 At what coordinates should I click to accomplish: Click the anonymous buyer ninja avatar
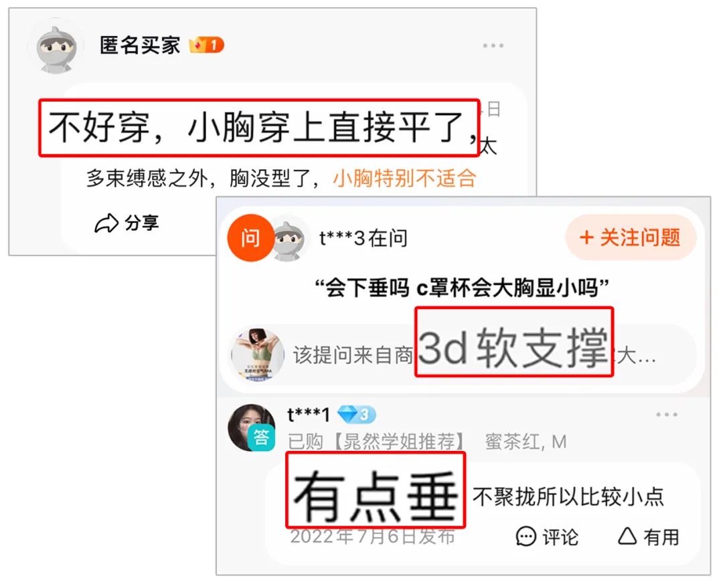(56, 46)
